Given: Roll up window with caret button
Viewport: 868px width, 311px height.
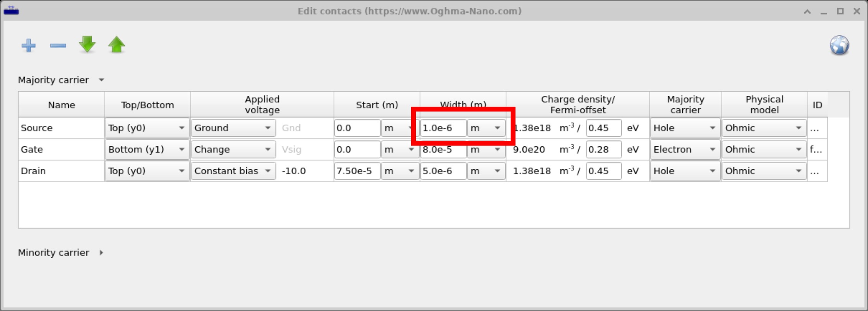Looking at the screenshot, I should click(807, 11).
